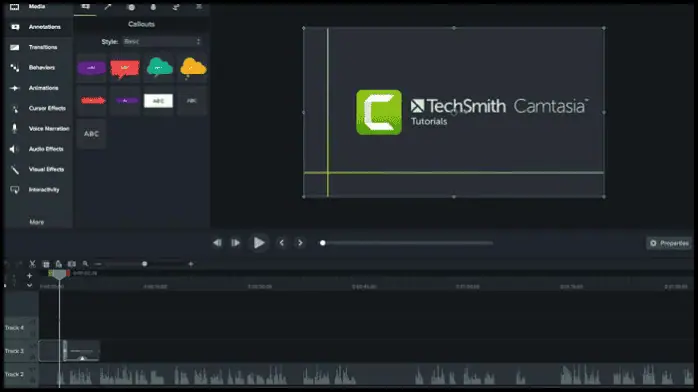Switch to Blur and Highlight annotation tab
The image size is (698, 392).
153,7
